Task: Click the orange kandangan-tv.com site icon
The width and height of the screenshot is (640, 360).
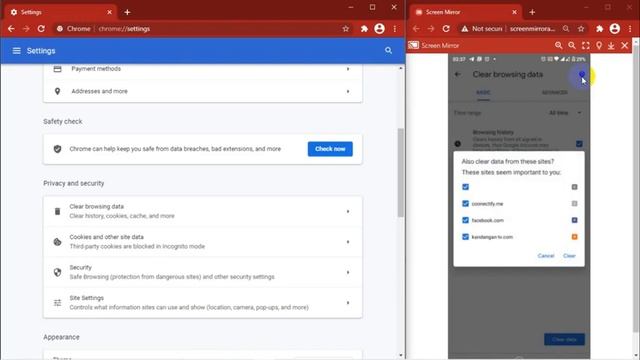Action: 574,237
